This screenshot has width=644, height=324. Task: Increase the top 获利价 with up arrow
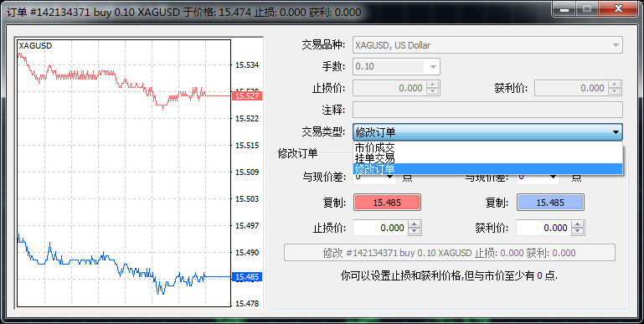point(615,85)
